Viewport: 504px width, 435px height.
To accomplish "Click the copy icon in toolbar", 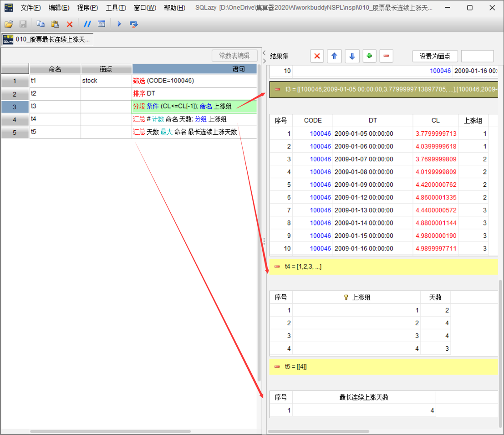I will point(41,24).
